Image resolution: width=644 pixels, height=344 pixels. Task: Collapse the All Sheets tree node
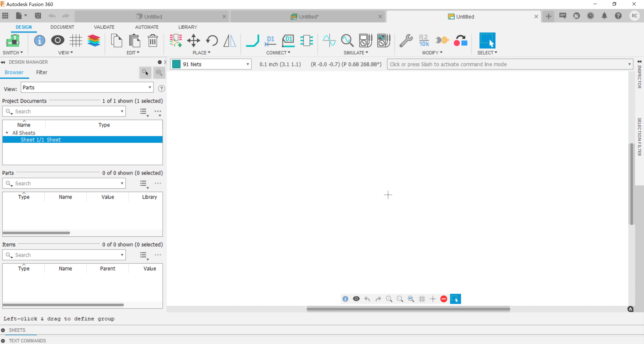(x=7, y=133)
